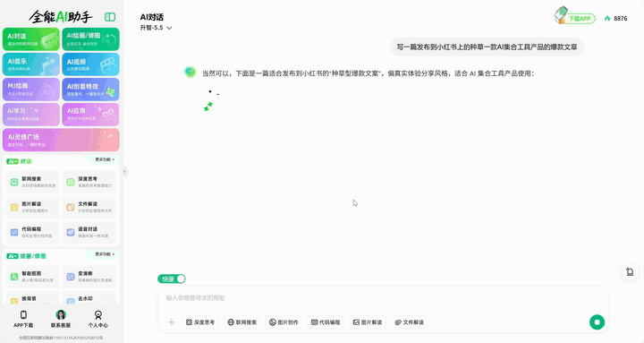Select 语音对话 in the sidebar
The height and width of the screenshot is (343, 644).
tap(89, 232)
